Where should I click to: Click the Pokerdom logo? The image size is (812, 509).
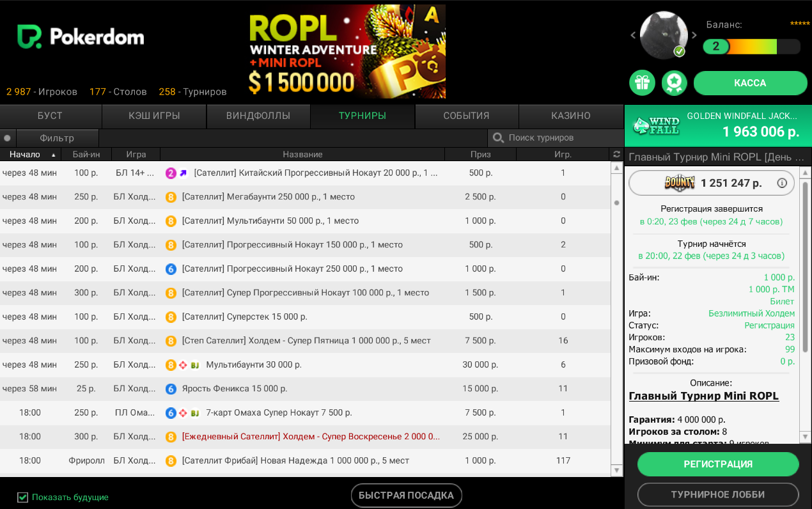click(x=81, y=37)
